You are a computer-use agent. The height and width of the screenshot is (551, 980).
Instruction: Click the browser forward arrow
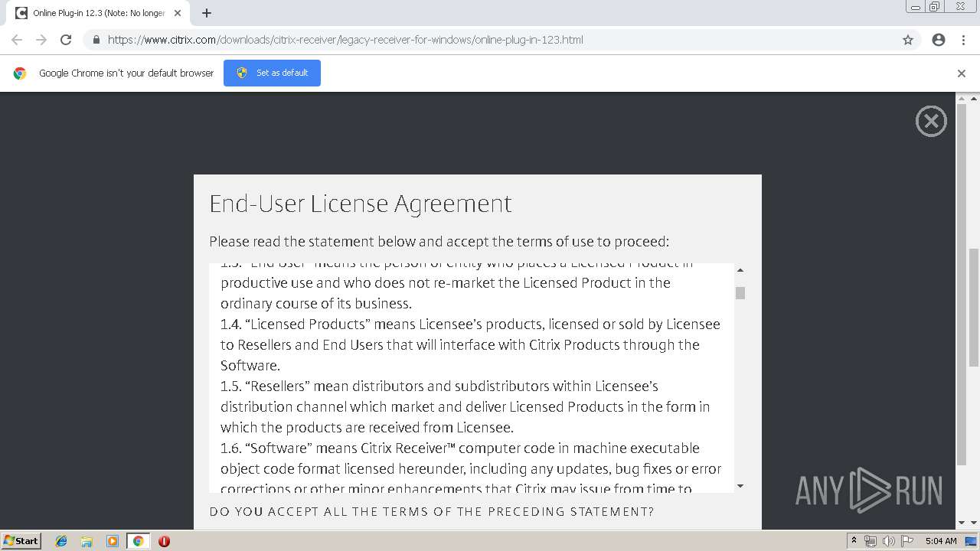pyautogui.click(x=41, y=40)
